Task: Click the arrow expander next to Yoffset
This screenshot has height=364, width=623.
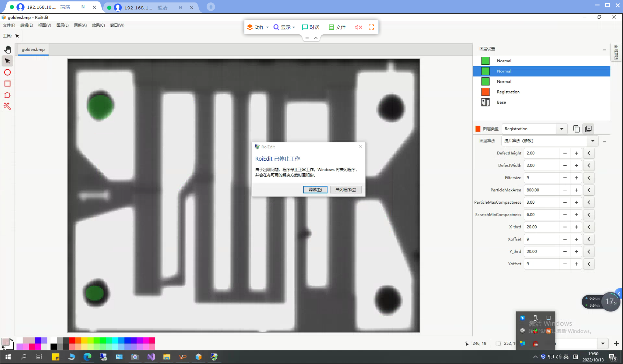Action: pyautogui.click(x=589, y=264)
